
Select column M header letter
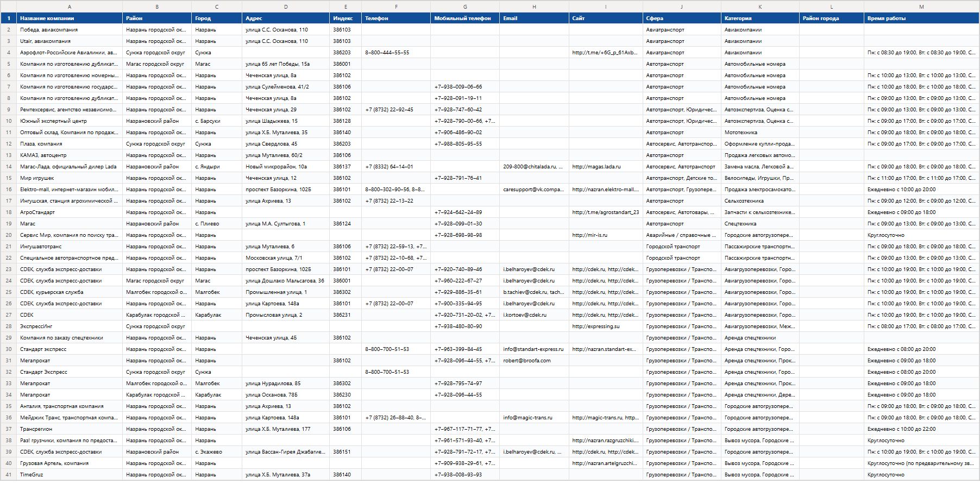point(921,7)
